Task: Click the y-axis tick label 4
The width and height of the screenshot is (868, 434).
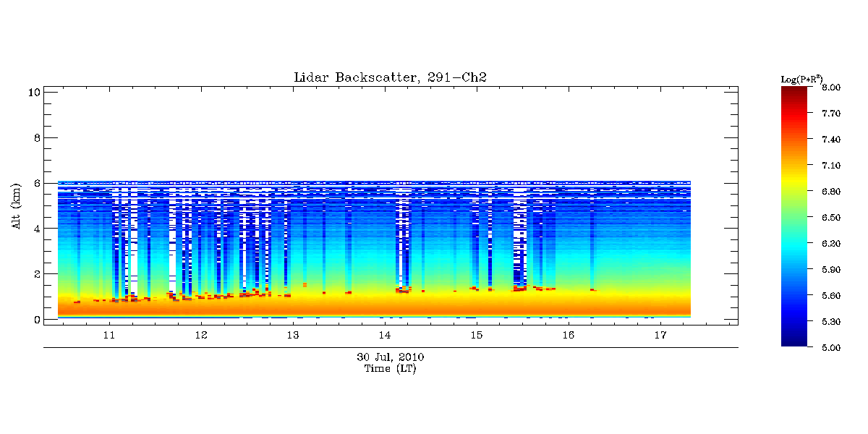Action: (x=36, y=229)
